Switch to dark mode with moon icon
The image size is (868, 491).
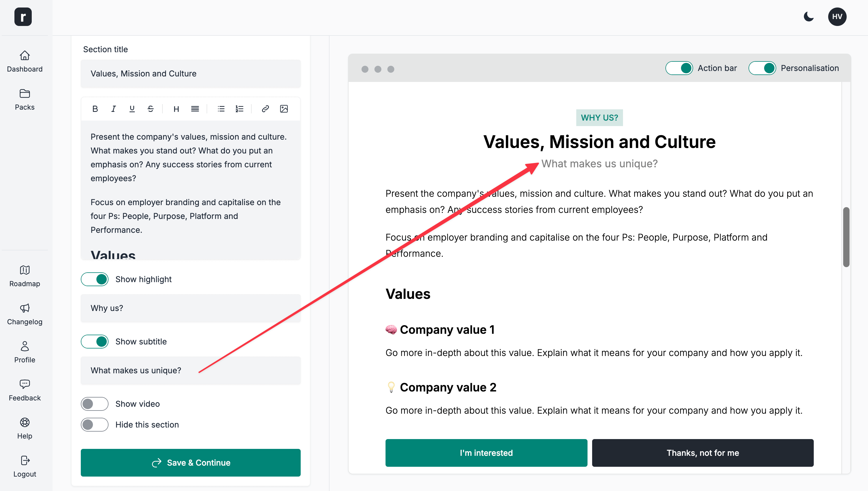808,16
